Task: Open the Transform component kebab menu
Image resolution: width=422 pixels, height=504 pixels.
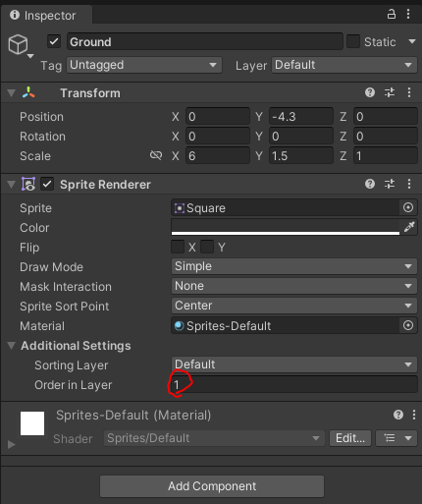Action: click(409, 92)
